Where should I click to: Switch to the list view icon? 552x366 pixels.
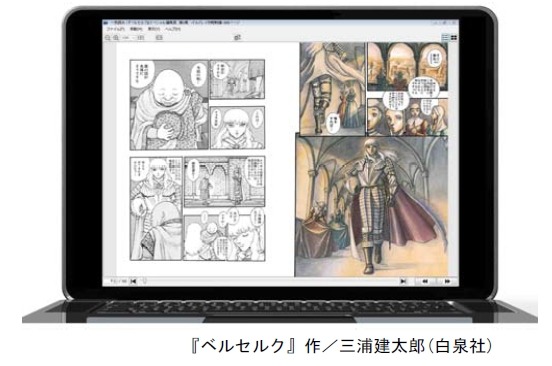(445, 37)
